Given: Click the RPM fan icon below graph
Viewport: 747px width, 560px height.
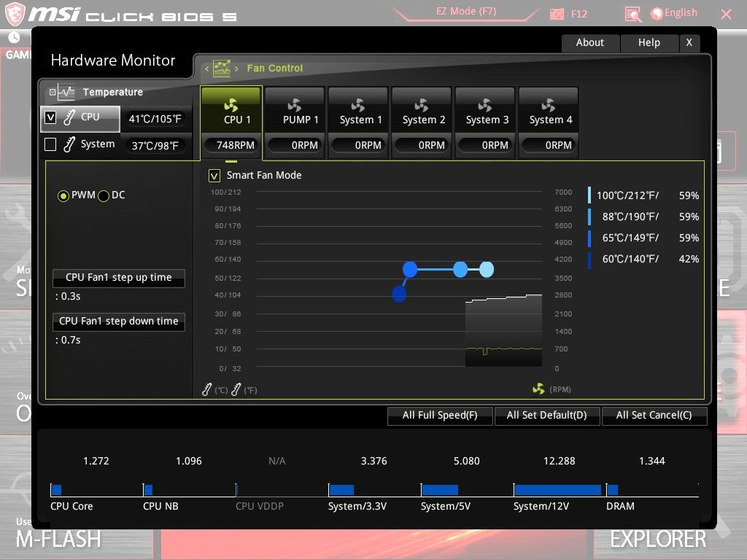Looking at the screenshot, I should coord(539,389).
